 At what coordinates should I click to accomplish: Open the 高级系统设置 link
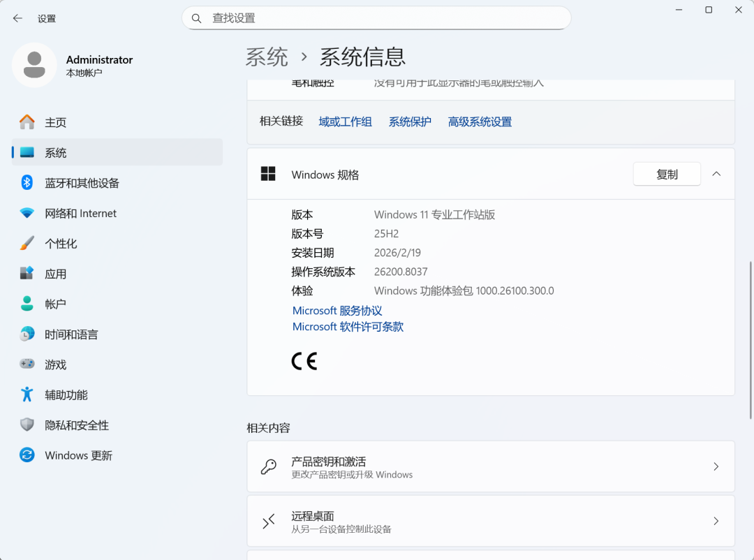point(480,121)
